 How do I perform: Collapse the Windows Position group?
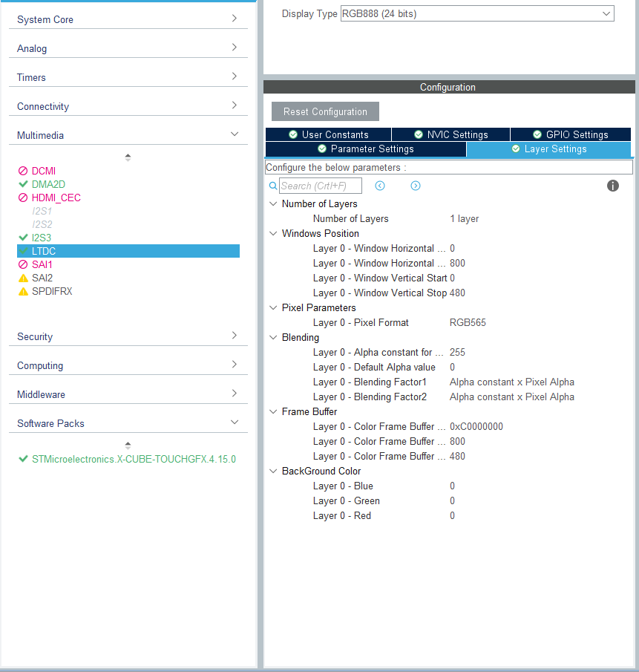(x=273, y=234)
